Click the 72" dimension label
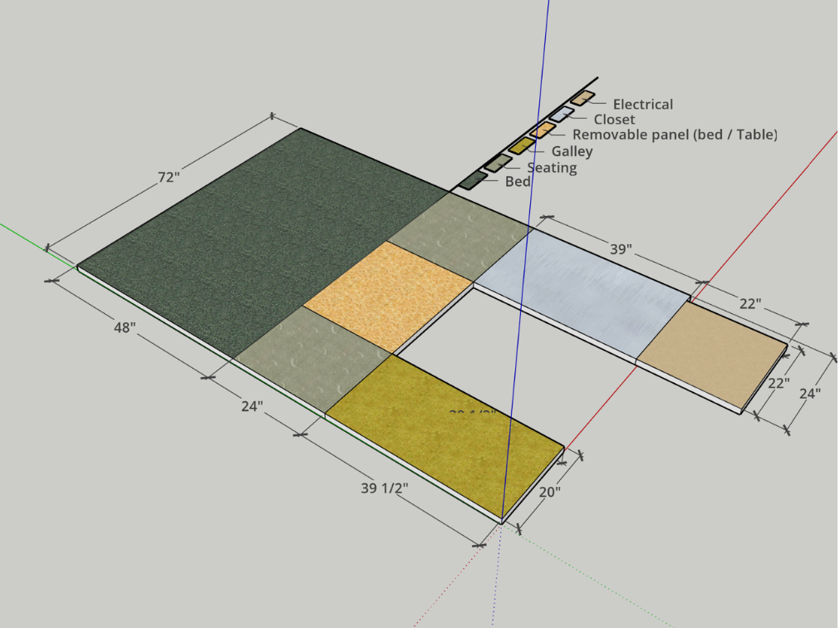Image resolution: width=840 pixels, height=628 pixels. [168, 177]
